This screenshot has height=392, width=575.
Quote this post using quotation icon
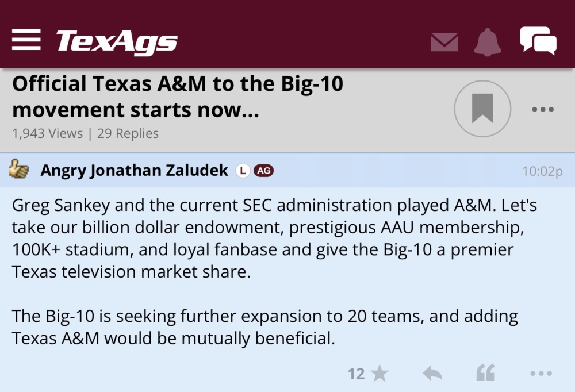click(x=485, y=374)
